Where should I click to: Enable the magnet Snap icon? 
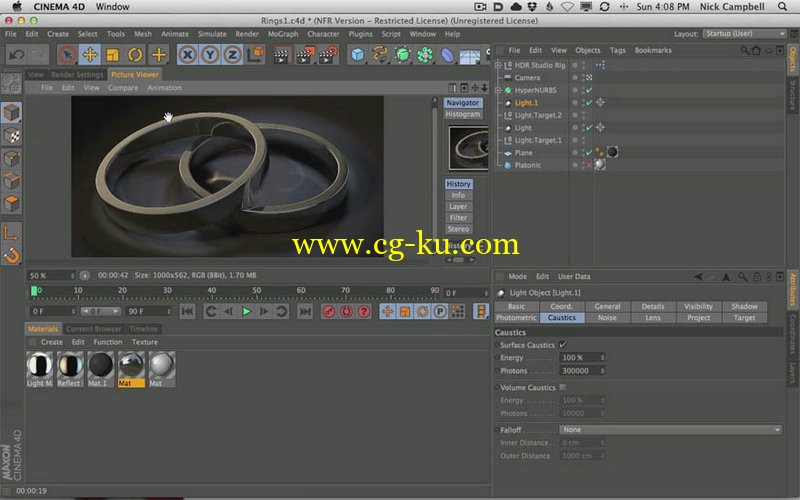point(11,255)
